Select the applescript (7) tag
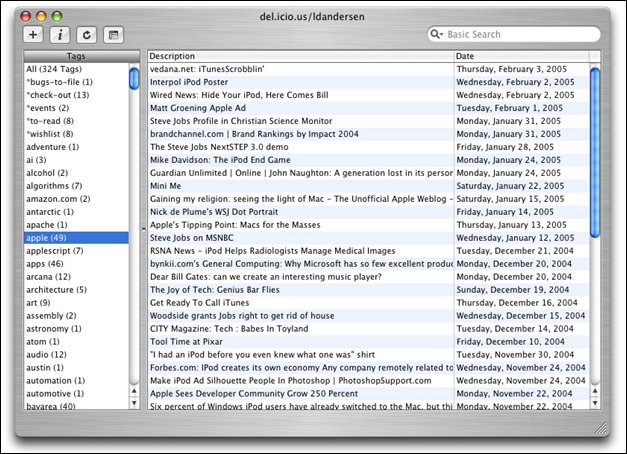The width and height of the screenshot is (627, 454). pyautogui.click(x=76, y=251)
